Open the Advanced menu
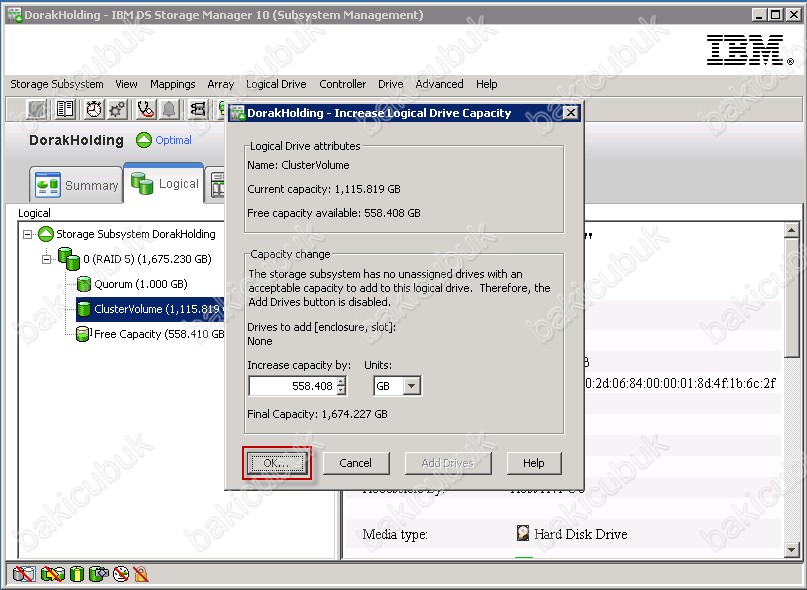 coord(439,84)
